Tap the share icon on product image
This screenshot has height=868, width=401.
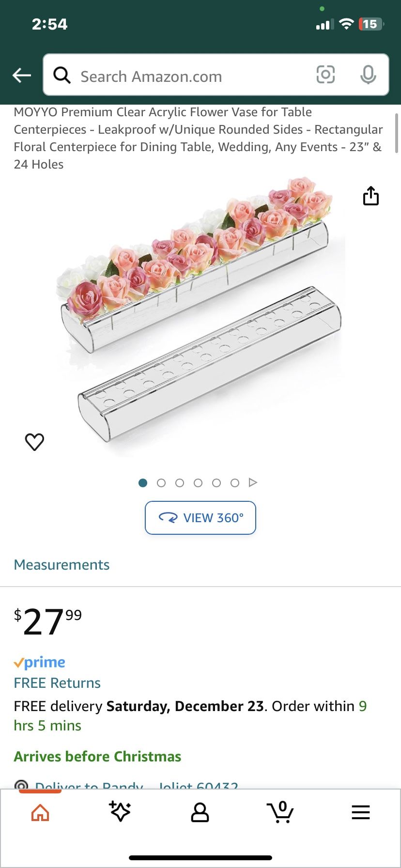click(371, 196)
